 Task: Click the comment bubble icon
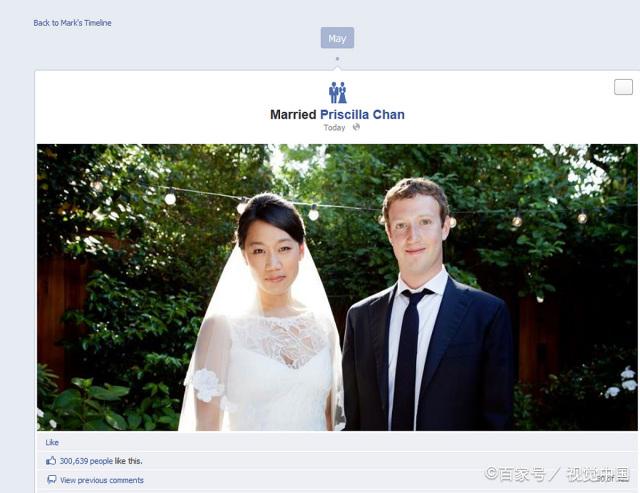coord(51,480)
